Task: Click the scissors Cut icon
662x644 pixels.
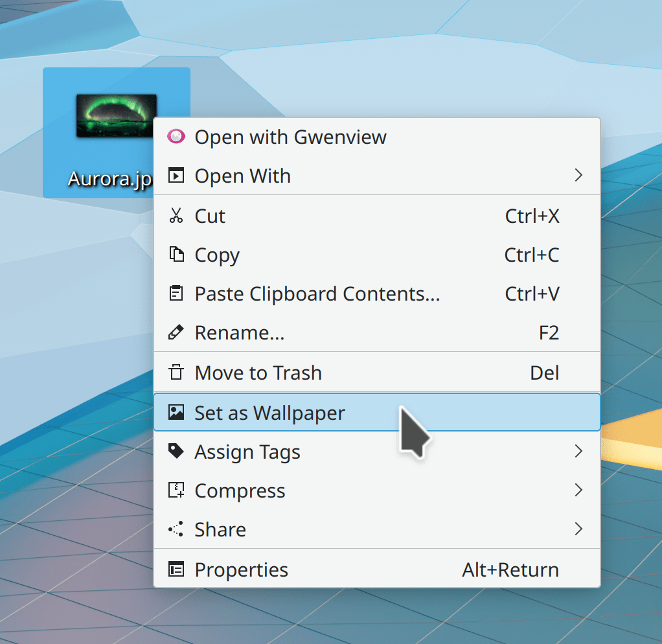Action: 176,216
